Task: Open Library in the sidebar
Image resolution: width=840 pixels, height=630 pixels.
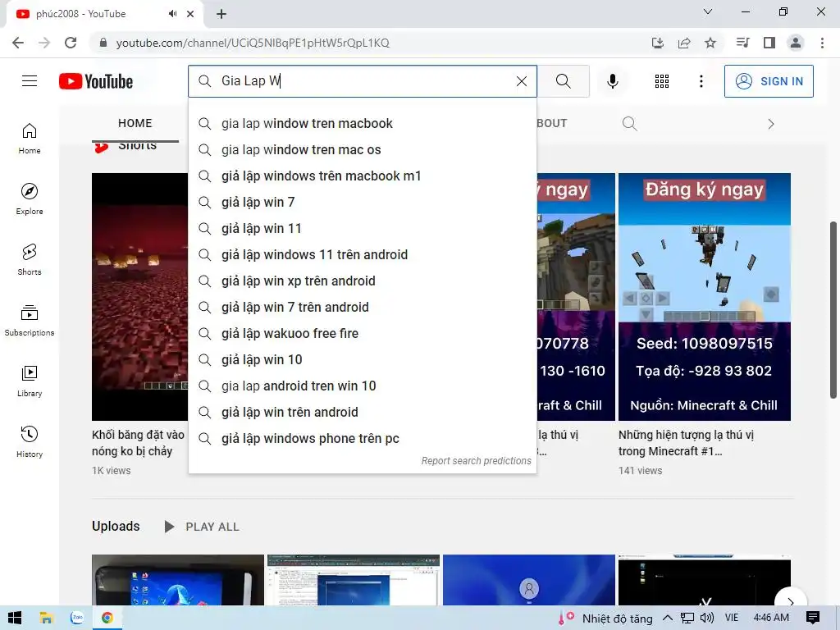Action: pyautogui.click(x=30, y=381)
